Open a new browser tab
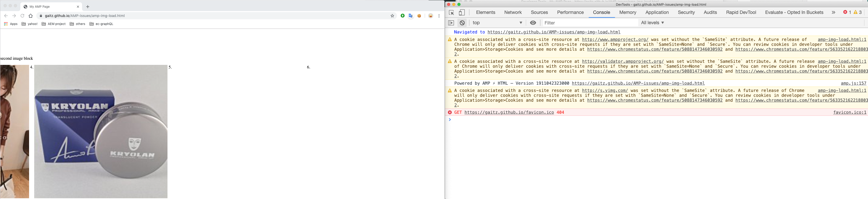Screen dimensions: 868x199 pos(88,7)
